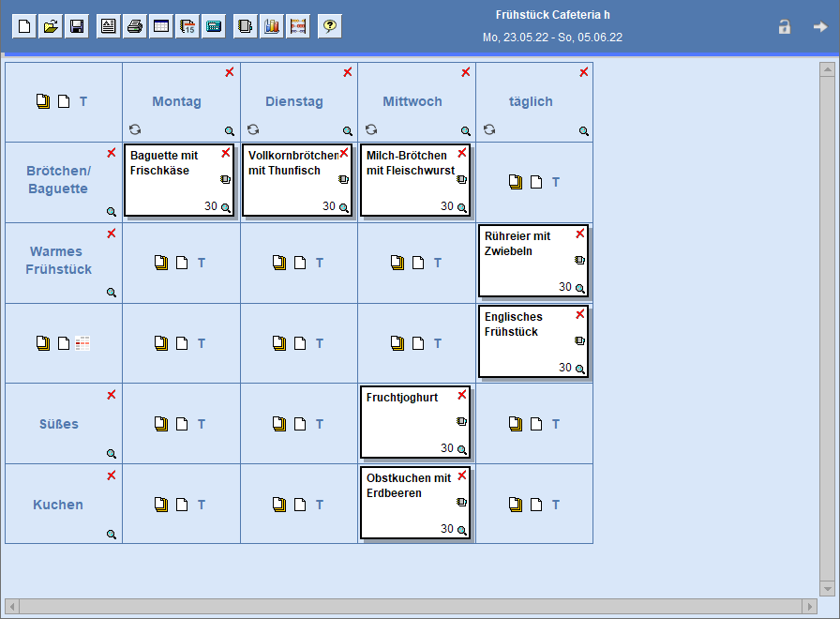This screenshot has height=619, width=840.
Task: Delete the Dienstag column with red X
Action: pos(347,72)
